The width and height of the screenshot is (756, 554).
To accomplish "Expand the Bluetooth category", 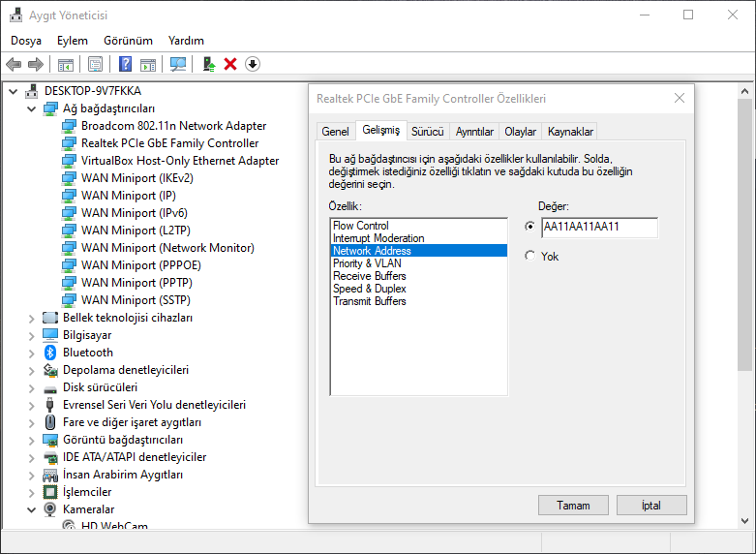I will coord(32,354).
